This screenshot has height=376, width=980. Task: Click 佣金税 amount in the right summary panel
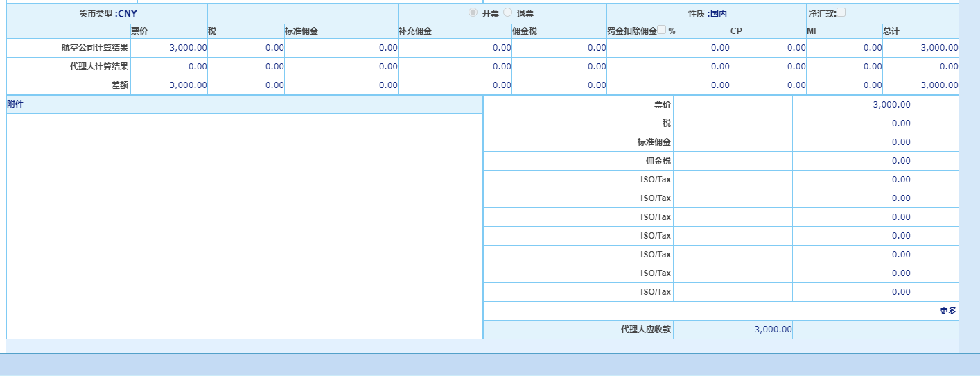tap(851, 161)
